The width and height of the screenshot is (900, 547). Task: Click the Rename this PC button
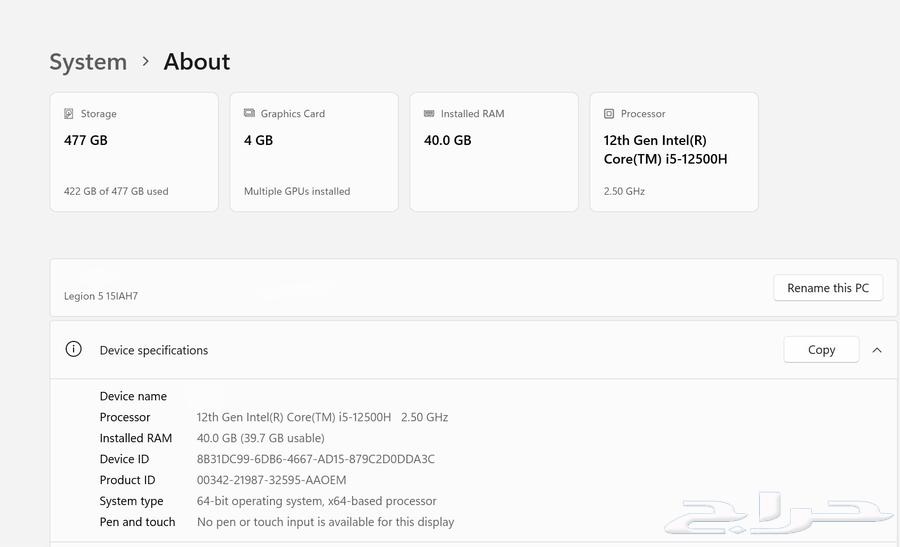828,288
